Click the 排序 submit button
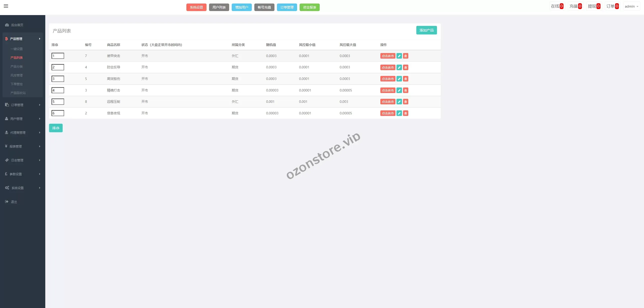The width and height of the screenshot is (644, 308). 56,128
